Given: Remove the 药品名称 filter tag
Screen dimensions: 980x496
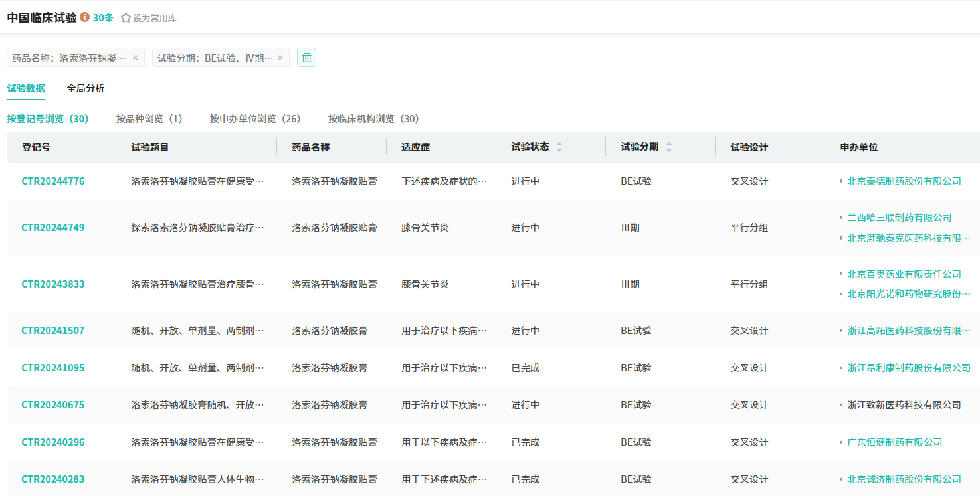Looking at the screenshot, I should (x=136, y=58).
